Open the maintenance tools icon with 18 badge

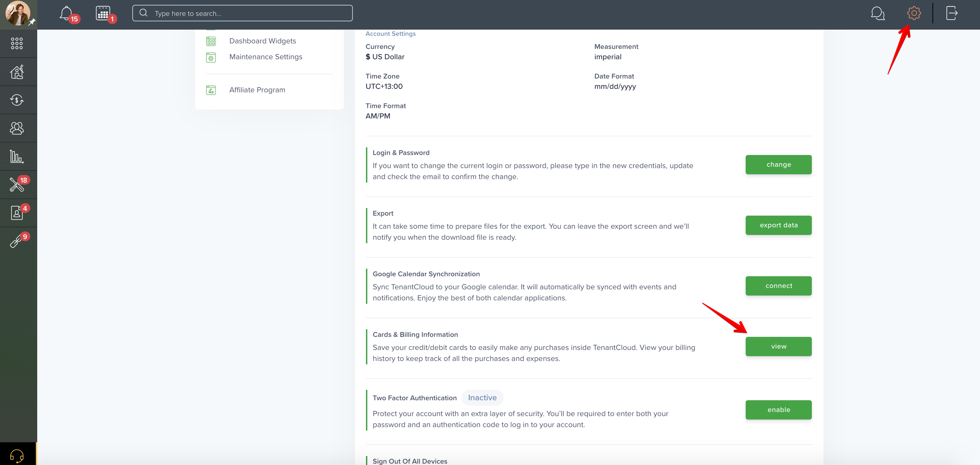tap(17, 185)
